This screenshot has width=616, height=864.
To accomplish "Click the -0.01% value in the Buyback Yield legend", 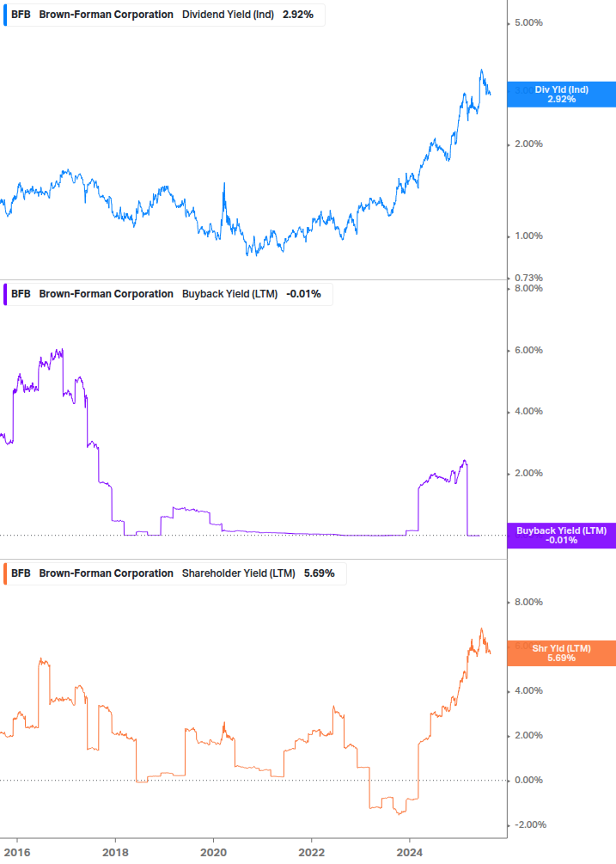I will click(303, 294).
